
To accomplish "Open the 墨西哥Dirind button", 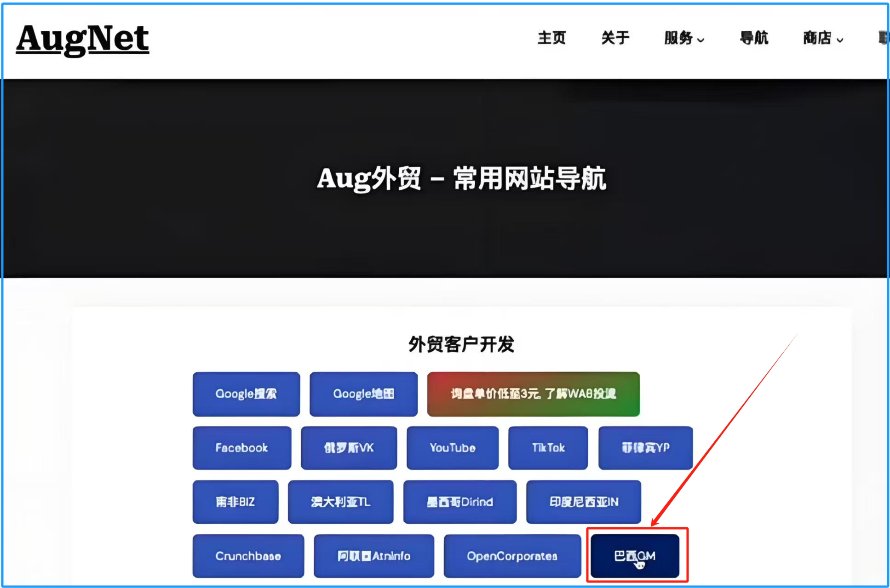I will 460,502.
